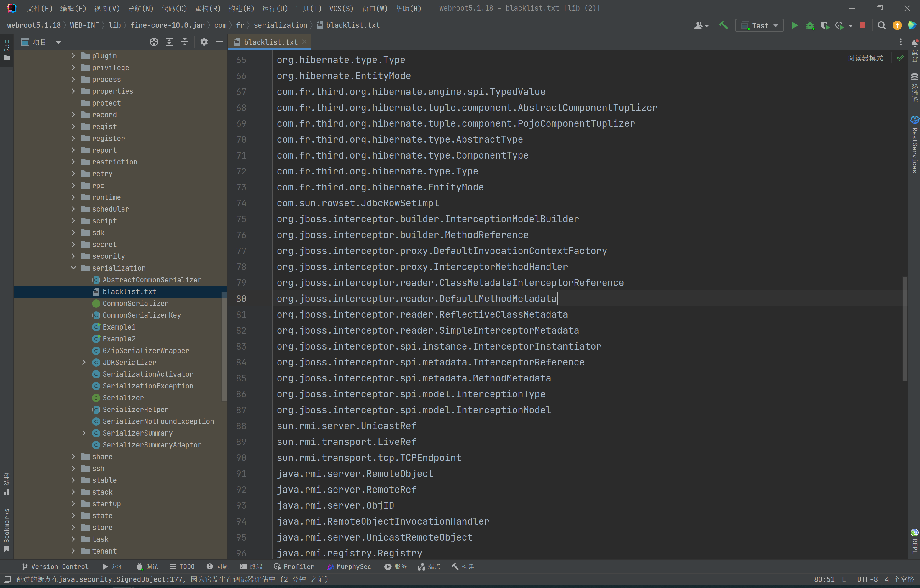Viewport: 920px width, 588px height.
Task: Open the 重构(R) menu
Action: point(207,8)
